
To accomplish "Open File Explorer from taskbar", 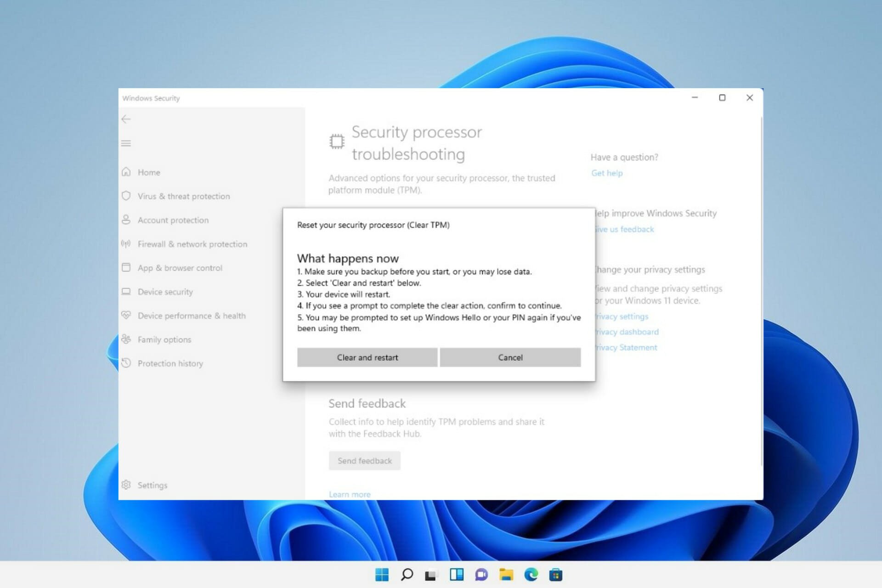I will click(x=506, y=575).
